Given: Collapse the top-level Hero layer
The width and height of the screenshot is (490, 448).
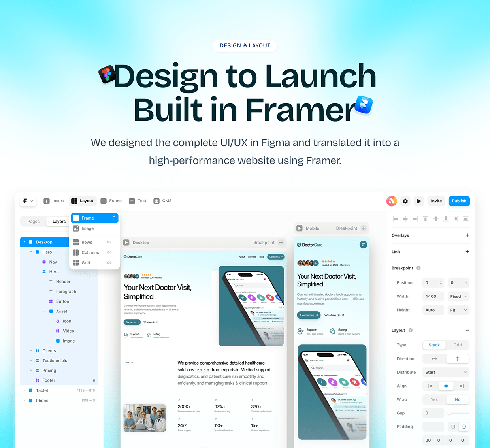Looking at the screenshot, I should tap(31, 252).
